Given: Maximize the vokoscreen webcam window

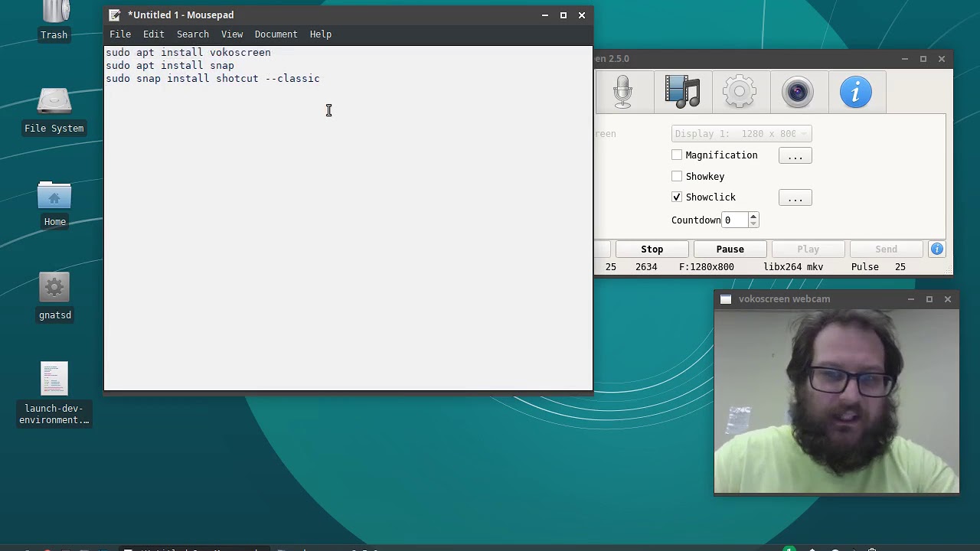Looking at the screenshot, I should tap(929, 299).
